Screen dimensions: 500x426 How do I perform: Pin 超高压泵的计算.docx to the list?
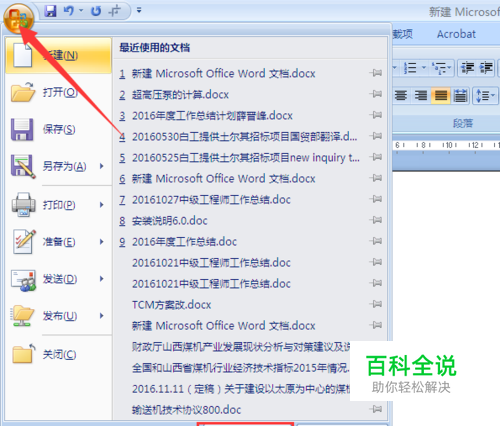click(376, 94)
